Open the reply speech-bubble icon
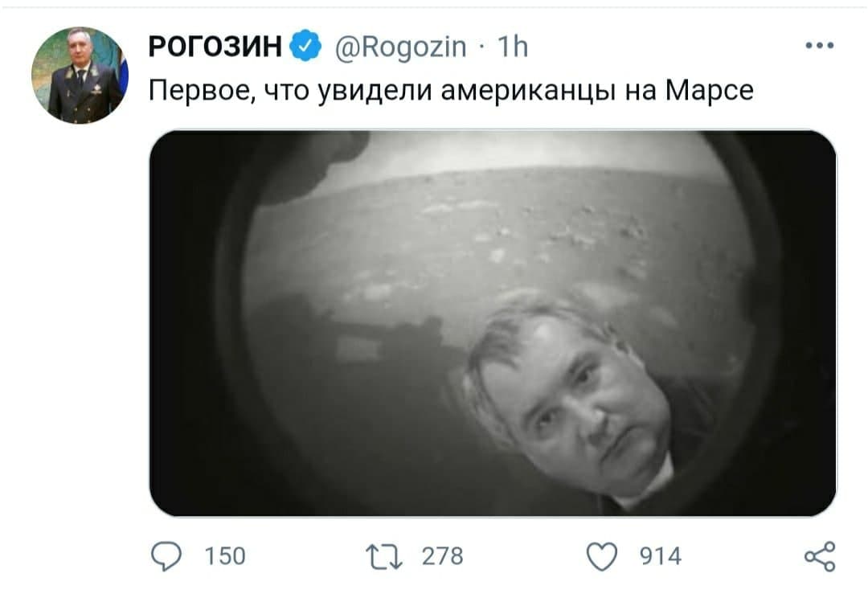This screenshot has height=594, width=868. 166,555
